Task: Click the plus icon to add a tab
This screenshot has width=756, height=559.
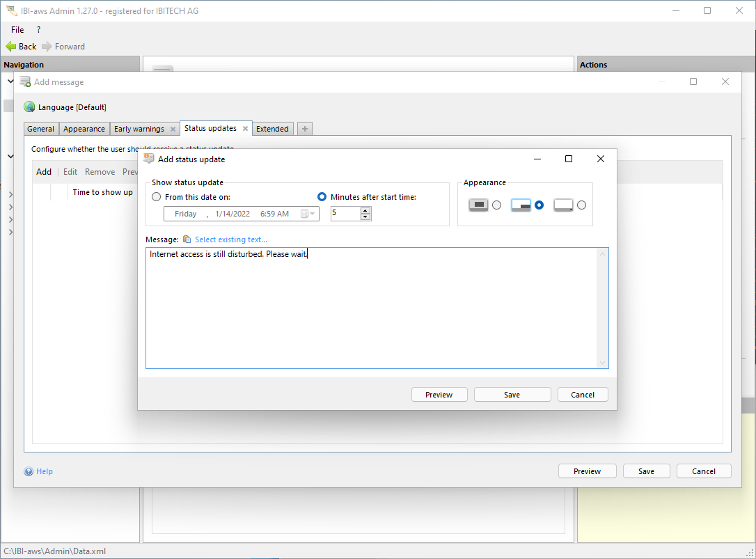Action: point(305,129)
